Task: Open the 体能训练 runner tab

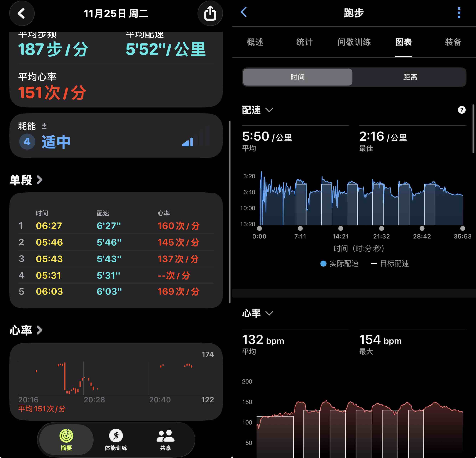Action: point(116,440)
